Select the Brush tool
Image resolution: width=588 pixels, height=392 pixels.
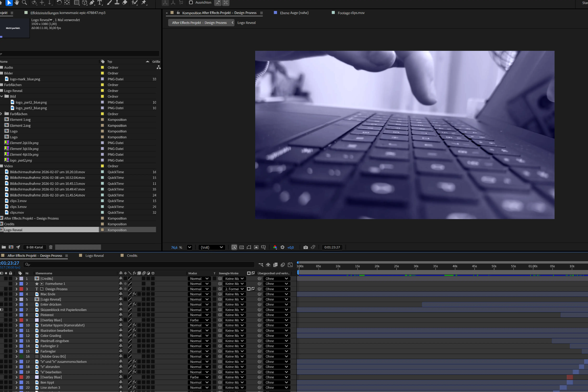(x=109, y=3)
